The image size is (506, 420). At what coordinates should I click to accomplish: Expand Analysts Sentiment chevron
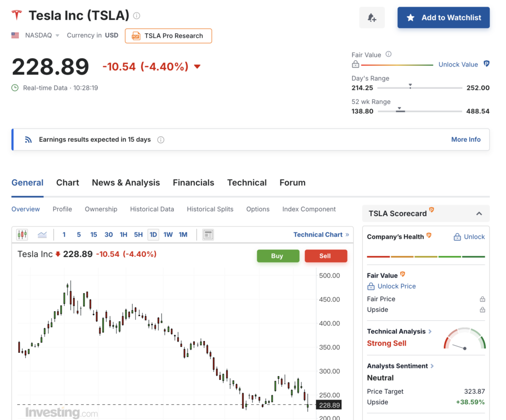[x=432, y=366]
